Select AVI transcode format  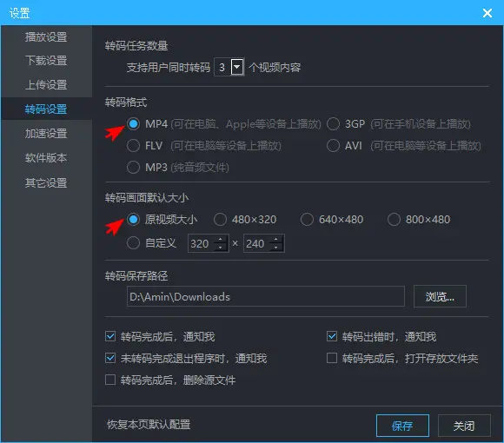333,146
